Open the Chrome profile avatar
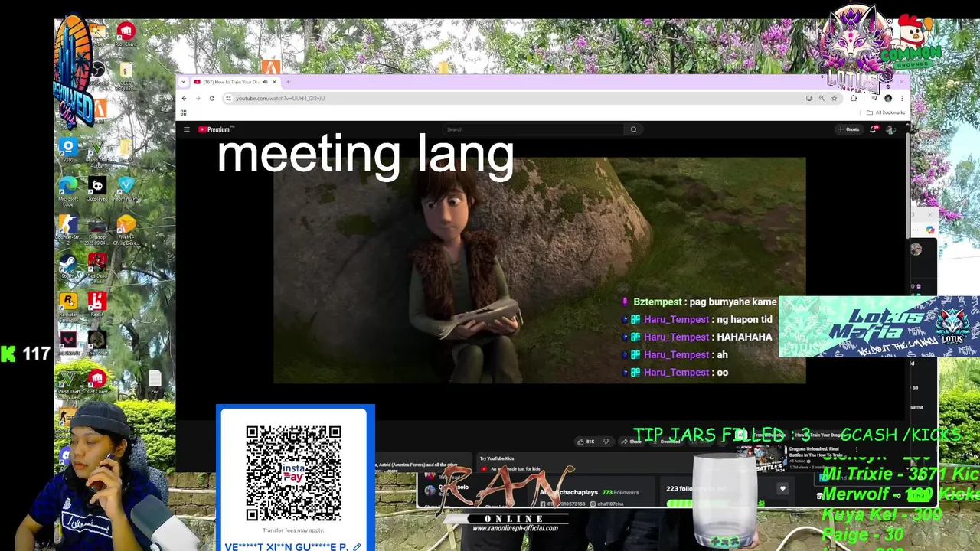 point(888,98)
